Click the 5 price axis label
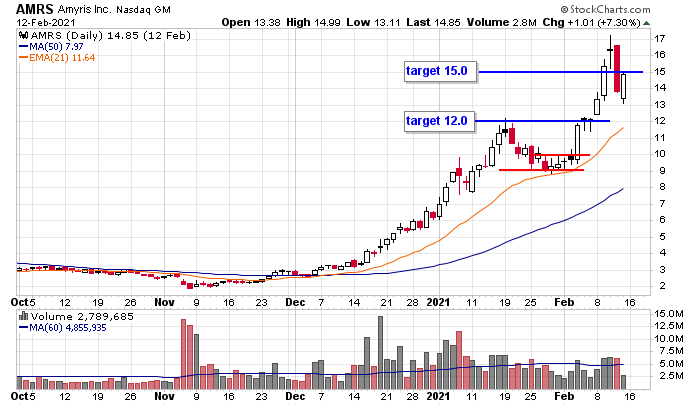Image resolution: width=700 pixels, height=405 pixels. [662, 236]
